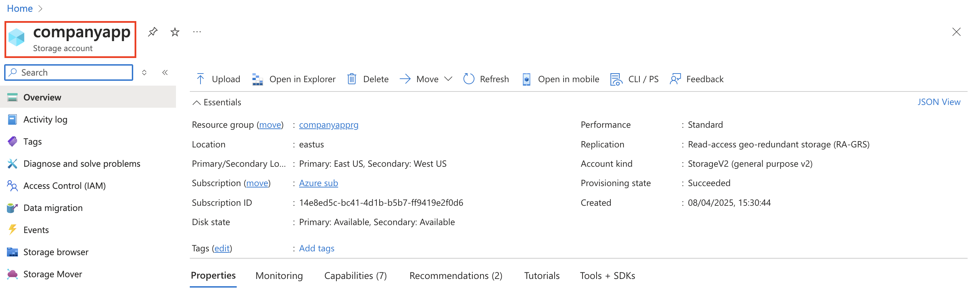
Task: Click the Data migration bucket icon
Action: coord(12,207)
